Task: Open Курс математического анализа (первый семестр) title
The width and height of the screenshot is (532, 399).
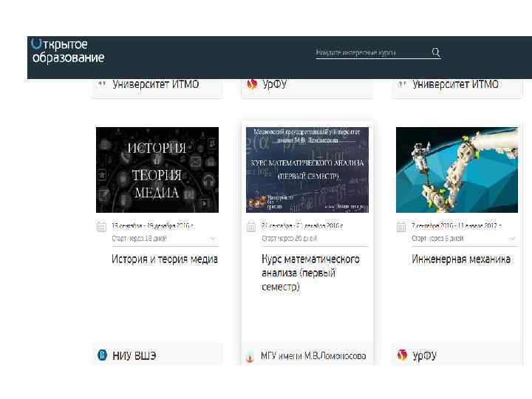Action: [x=310, y=273]
